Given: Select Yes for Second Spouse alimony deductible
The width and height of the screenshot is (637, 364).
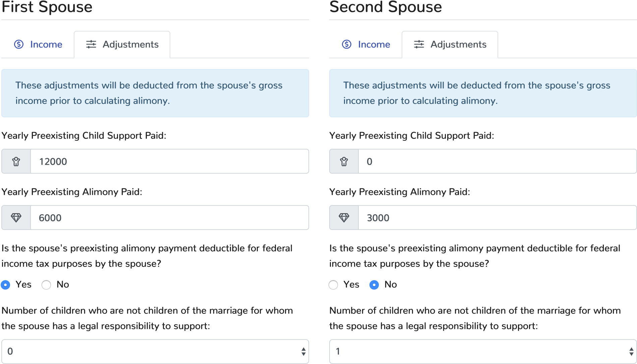Looking at the screenshot, I should 333,285.
